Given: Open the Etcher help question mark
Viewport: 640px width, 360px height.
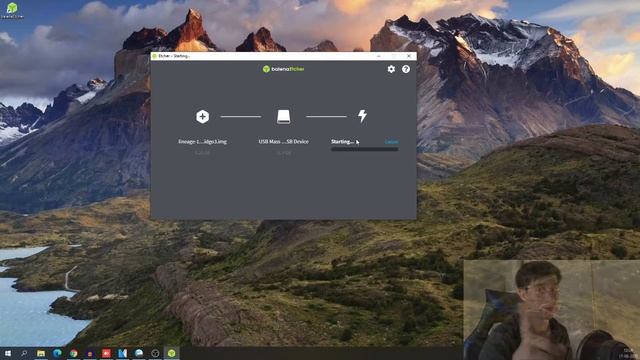Looking at the screenshot, I should [x=406, y=69].
